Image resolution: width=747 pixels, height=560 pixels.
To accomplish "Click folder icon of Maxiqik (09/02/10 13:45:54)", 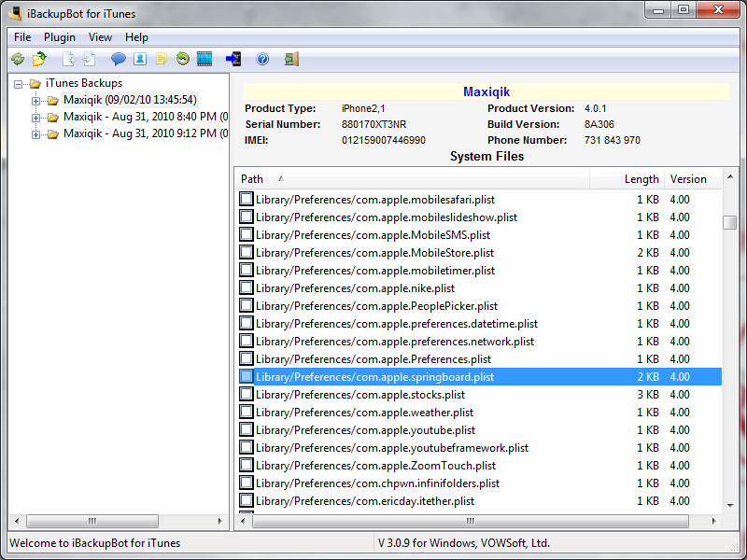I will [53, 101].
